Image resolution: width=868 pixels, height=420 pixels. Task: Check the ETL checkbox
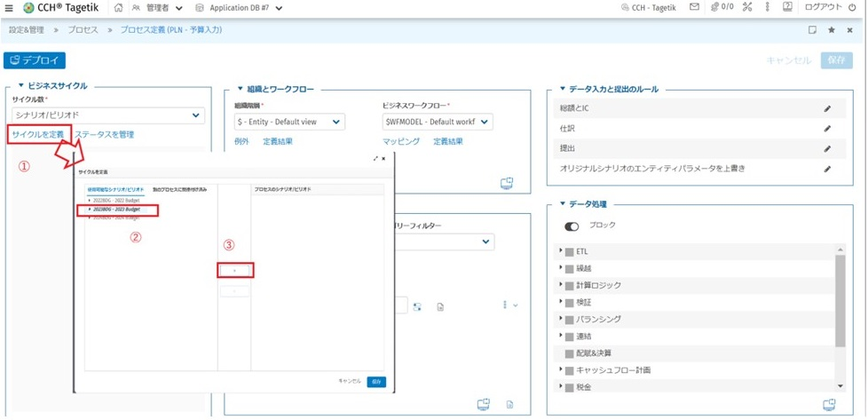[570, 252]
